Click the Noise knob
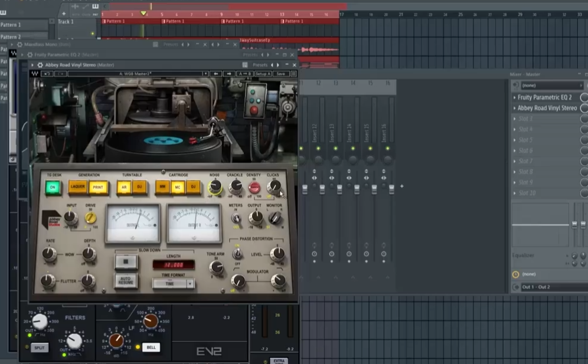Screen dimensions: 588x364 215,186
